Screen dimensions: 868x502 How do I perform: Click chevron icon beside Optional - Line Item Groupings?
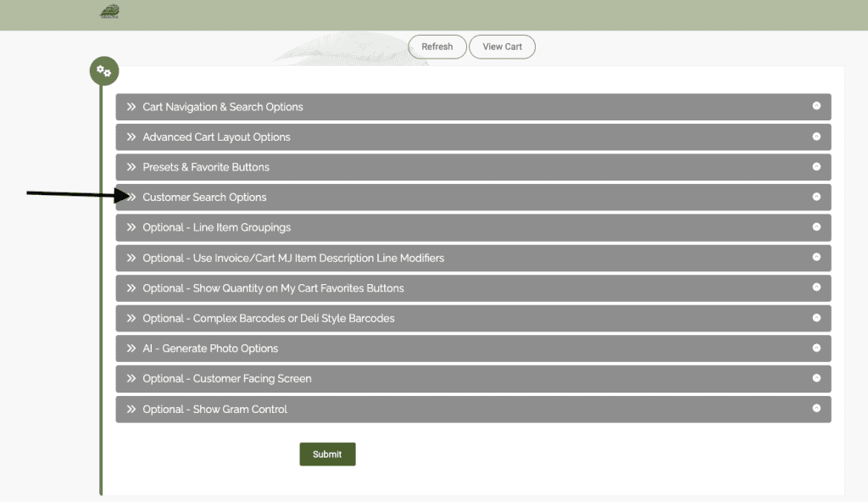click(131, 228)
